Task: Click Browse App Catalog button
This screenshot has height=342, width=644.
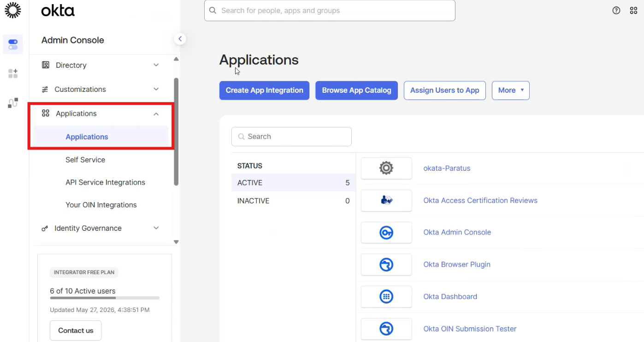Action: pyautogui.click(x=356, y=90)
